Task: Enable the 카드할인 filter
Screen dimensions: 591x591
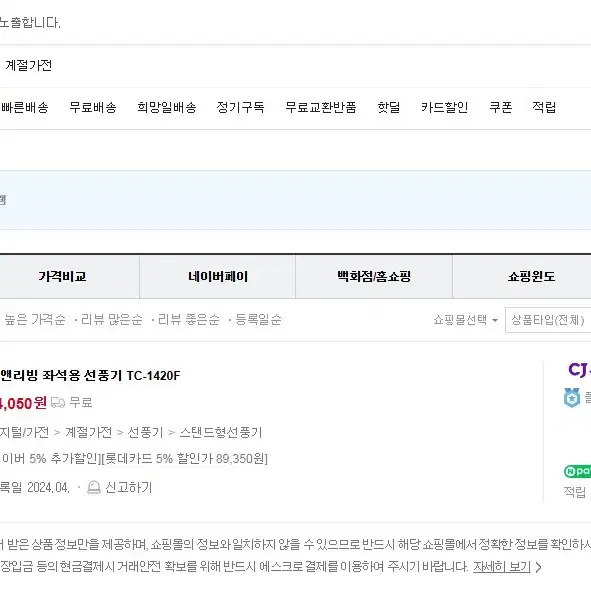Action: (x=444, y=107)
